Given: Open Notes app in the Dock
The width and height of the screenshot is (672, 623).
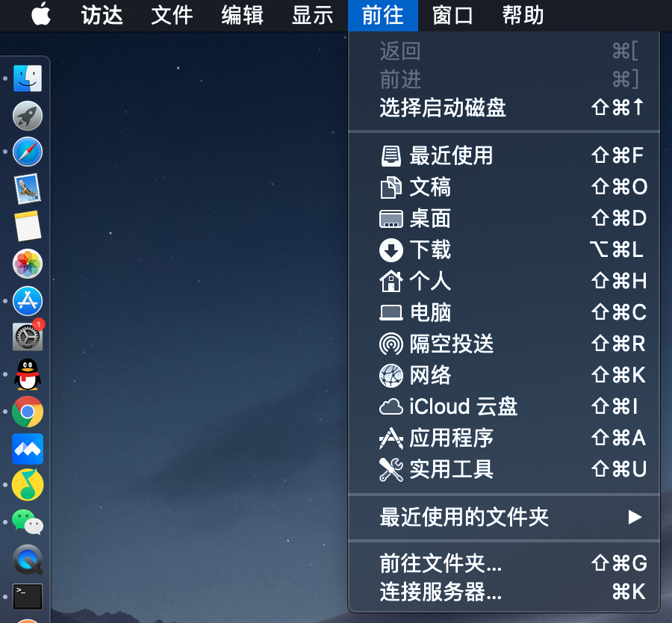Looking at the screenshot, I should [x=28, y=226].
